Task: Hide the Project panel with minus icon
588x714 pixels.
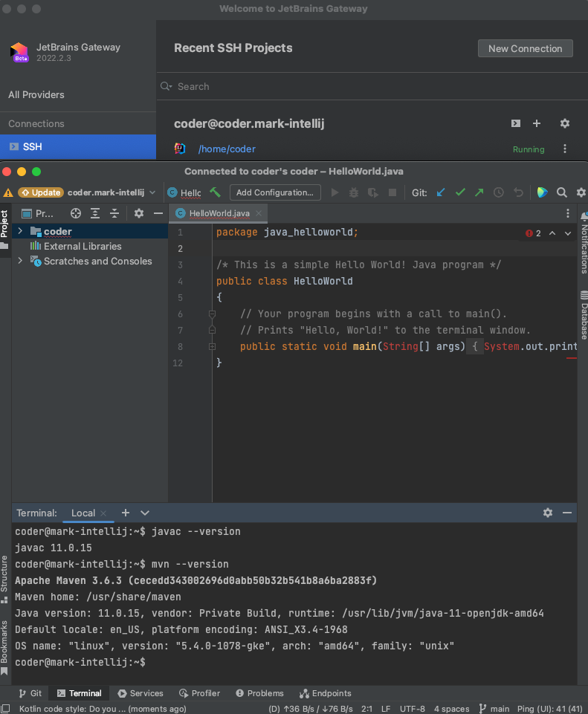Action: coord(158,213)
